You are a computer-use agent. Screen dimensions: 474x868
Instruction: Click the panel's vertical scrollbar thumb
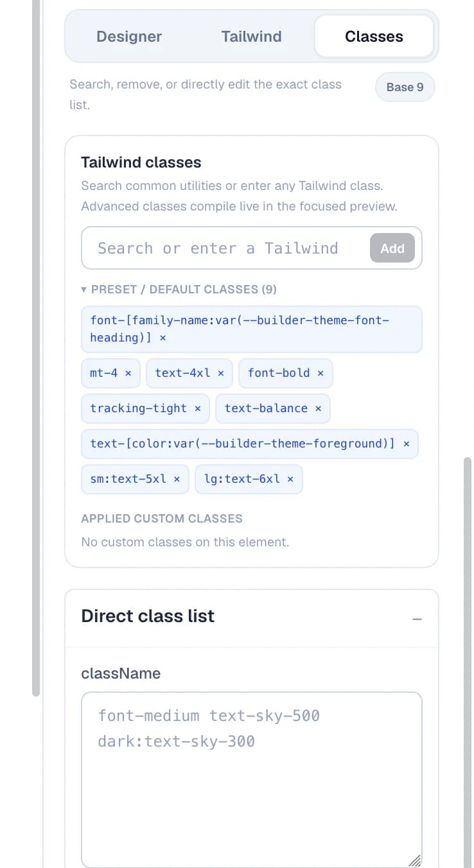point(468,661)
